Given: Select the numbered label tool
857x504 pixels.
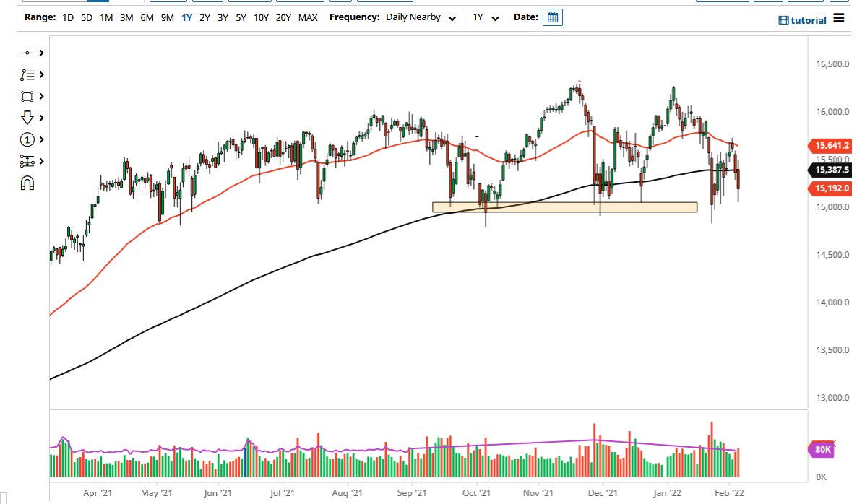Looking at the screenshot, I should (29, 139).
